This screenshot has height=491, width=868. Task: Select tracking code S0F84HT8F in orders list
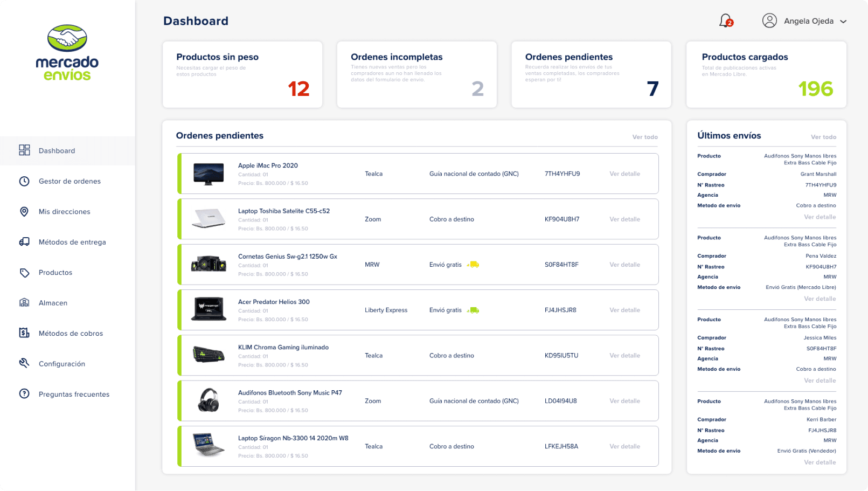click(x=561, y=265)
